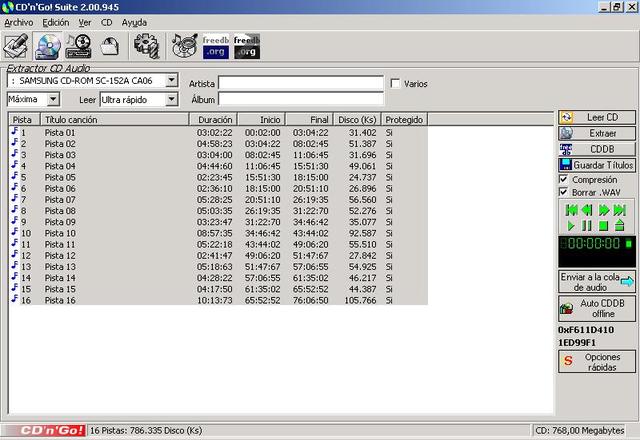Click the Final column header
This screenshot has width=640, height=440.
tap(310, 120)
